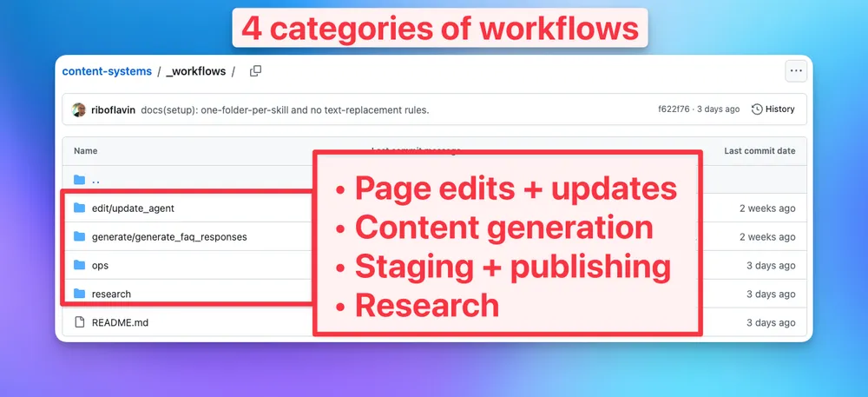
Task: Open the research folder name link
Action: [x=111, y=294]
